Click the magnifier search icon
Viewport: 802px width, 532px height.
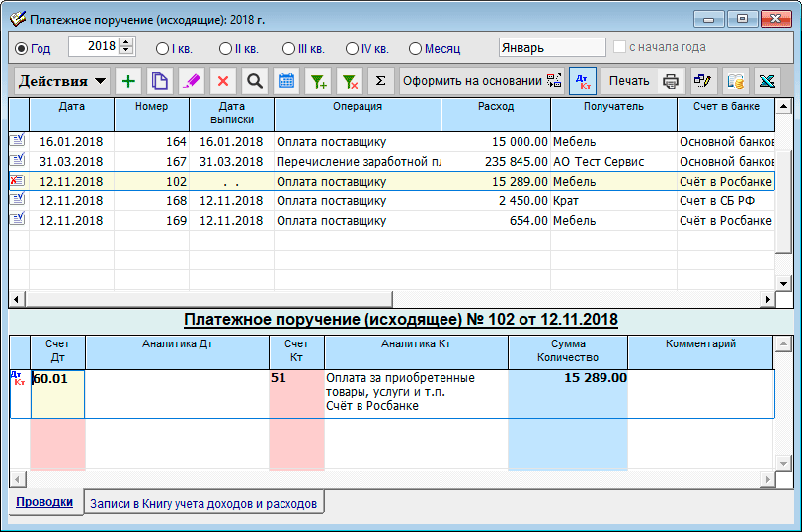pos(255,81)
